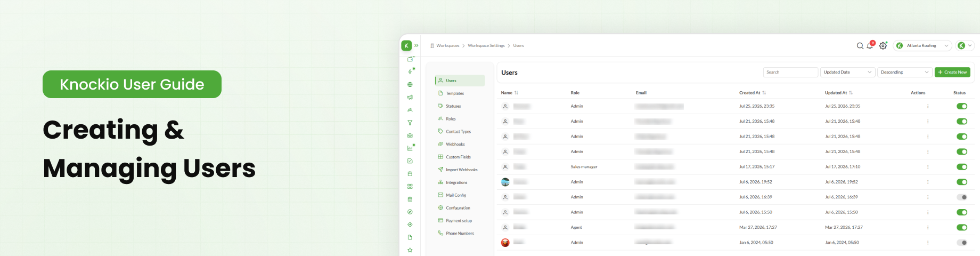Focus the Search input field

point(790,72)
